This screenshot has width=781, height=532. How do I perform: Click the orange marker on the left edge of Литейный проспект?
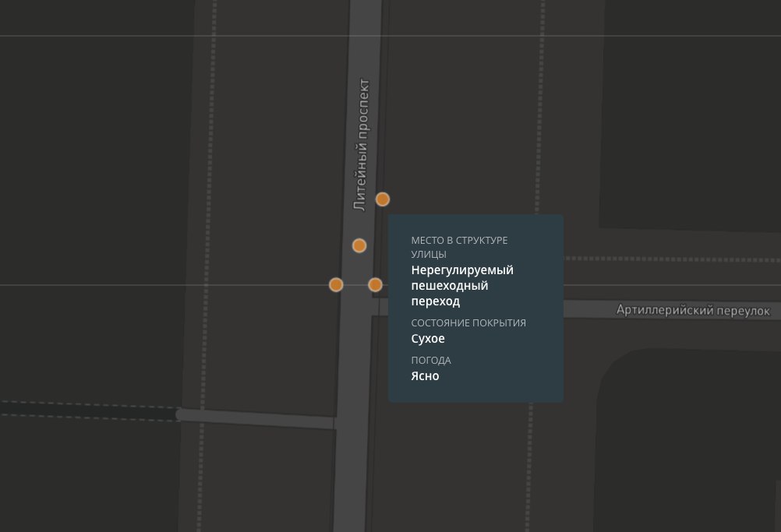click(336, 284)
